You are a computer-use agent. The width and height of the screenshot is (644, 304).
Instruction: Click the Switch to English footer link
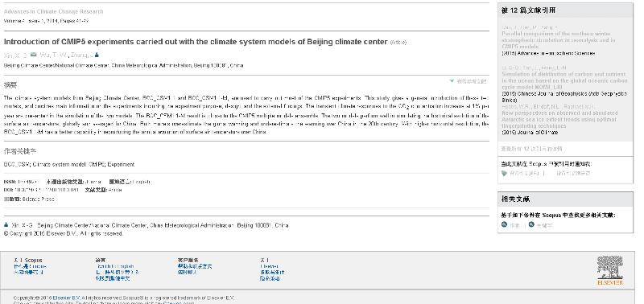pyautogui.click(x=115, y=266)
